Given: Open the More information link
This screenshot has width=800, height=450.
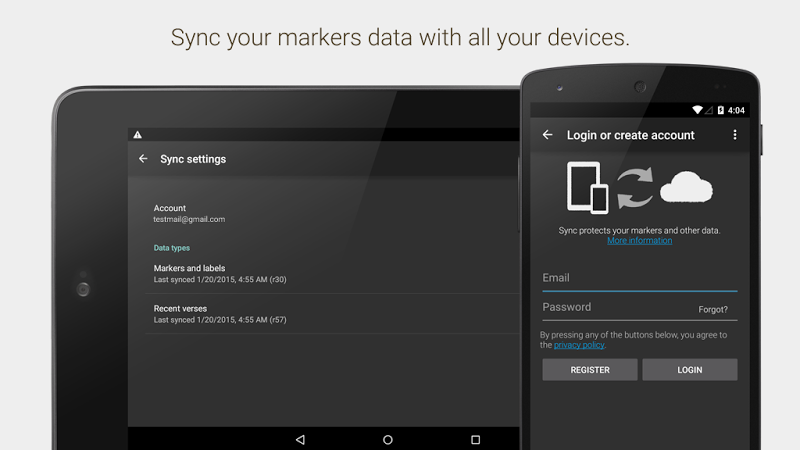Looking at the screenshot, I should (x=639, y=240).
